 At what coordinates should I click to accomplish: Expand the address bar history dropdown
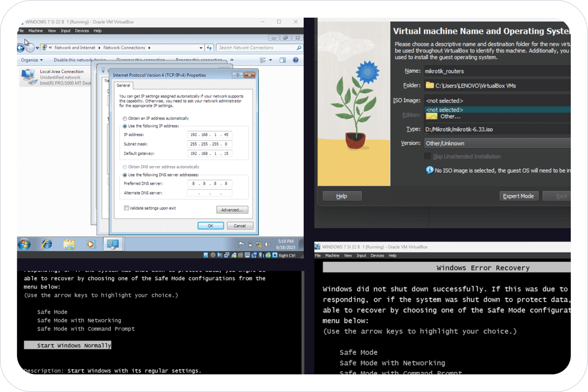[x=201, y=48]
